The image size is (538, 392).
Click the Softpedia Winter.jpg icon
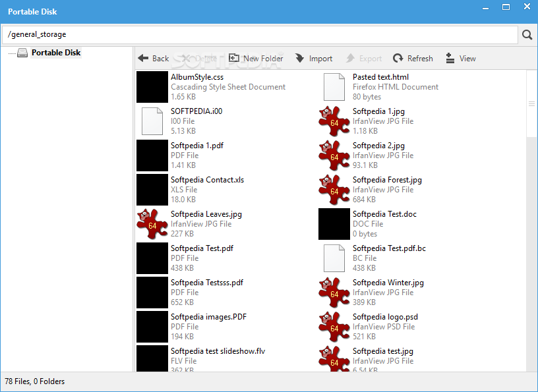[x=334, y=293]
